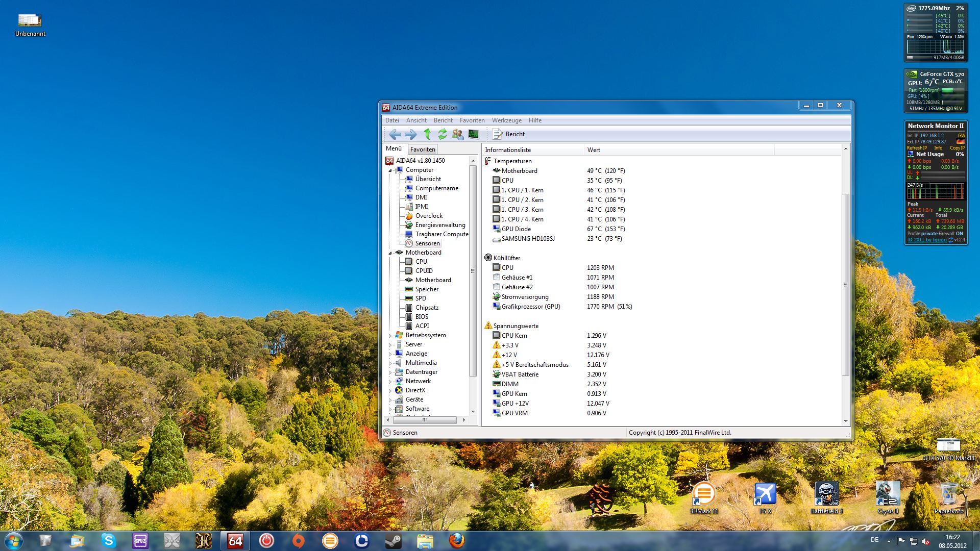Viewport: 980px width, 551px height.
Task: Click the blue Forward arrow icon
Action: [410, 134]
